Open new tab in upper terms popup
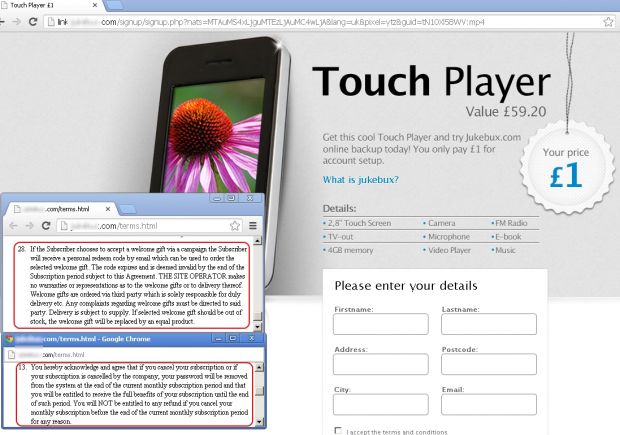Image resolution: width=620 pixels, height=435 pixels. (127, 209)
